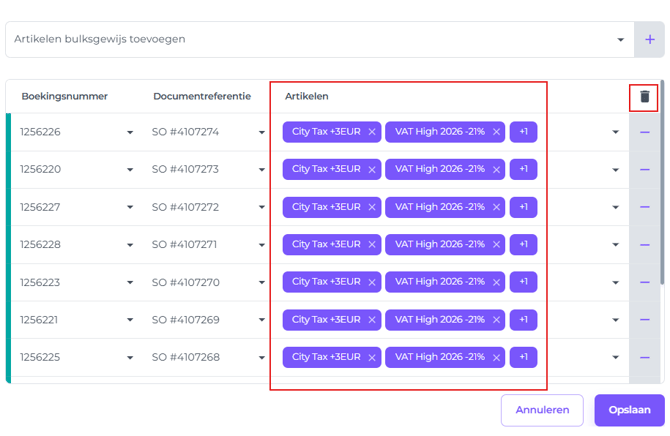This screenshot has height=436, width=670.
Task: Remove City Tax +3EUR chip from booking 1256226
Action: click(x=372, y=132)
